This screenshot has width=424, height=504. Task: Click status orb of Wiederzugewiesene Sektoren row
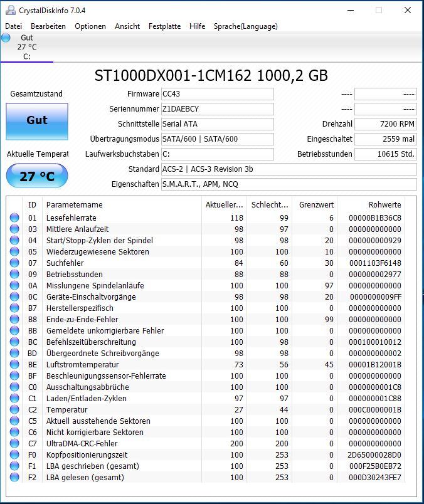pos(14,251)
